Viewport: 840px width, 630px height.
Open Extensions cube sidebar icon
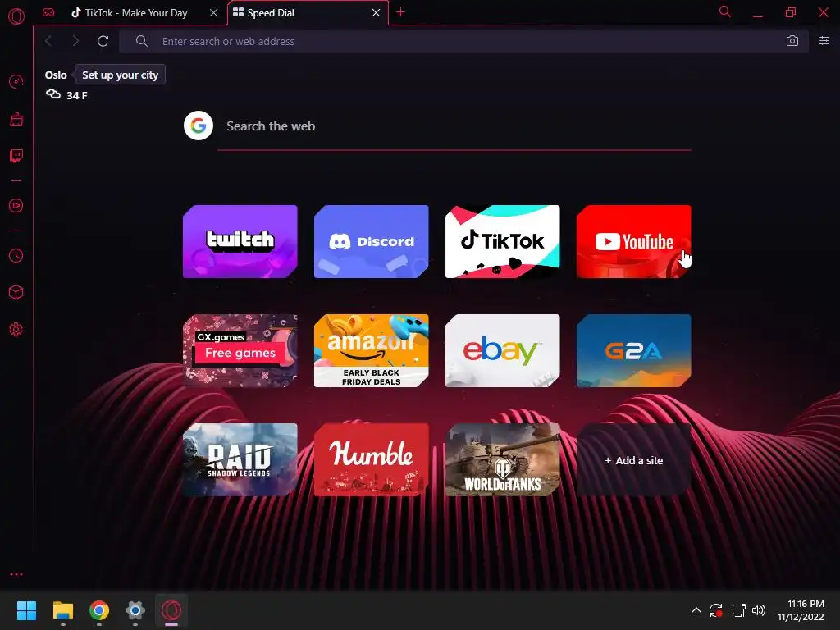(16, 293)
